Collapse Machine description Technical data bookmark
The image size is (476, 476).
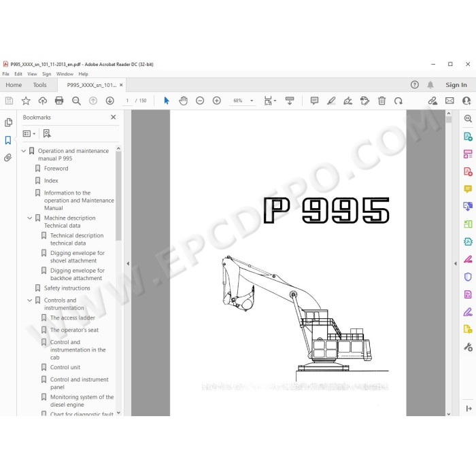click(x=30, y=218)
